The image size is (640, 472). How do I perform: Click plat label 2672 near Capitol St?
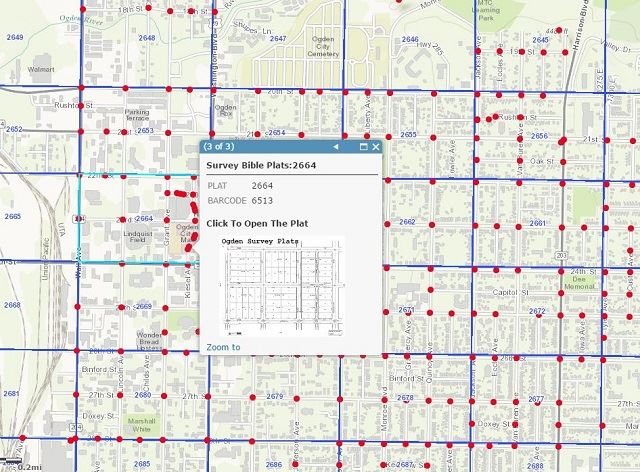pos(538,311)
